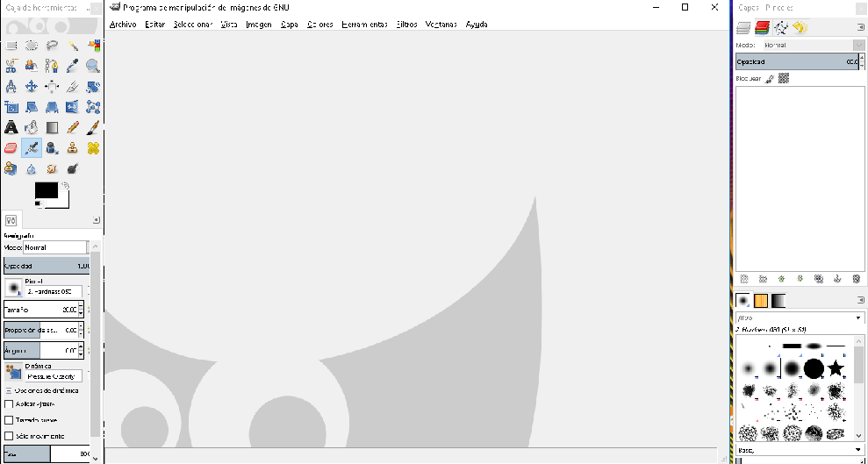Image resolution: width=868 pixels, height=464 pixels.
Task: Open the Colores menu
Action: [320, 25]
